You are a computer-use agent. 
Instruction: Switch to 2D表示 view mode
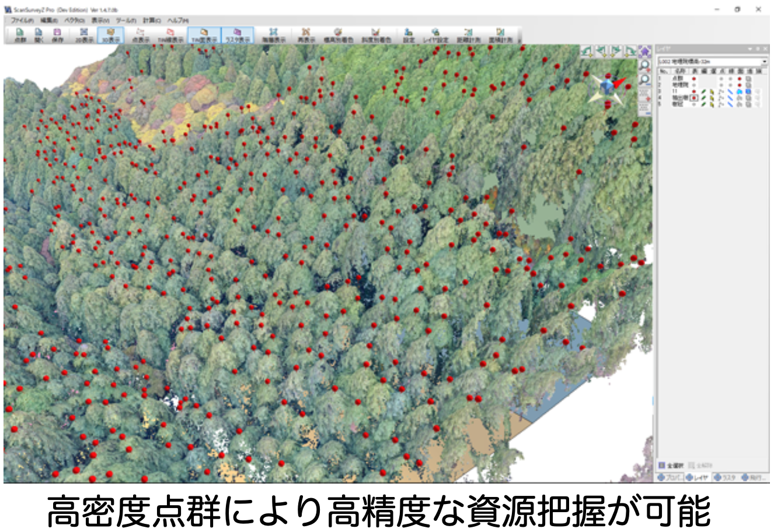pos(84,35)
